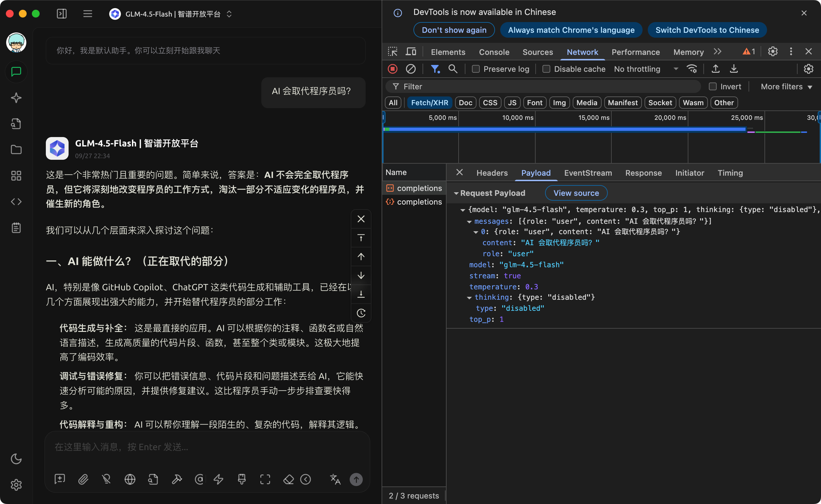Show more DevTools tabs chevron
Image resolution: width=821 pixels, height=504 pixels.
(x=717, y=51)
